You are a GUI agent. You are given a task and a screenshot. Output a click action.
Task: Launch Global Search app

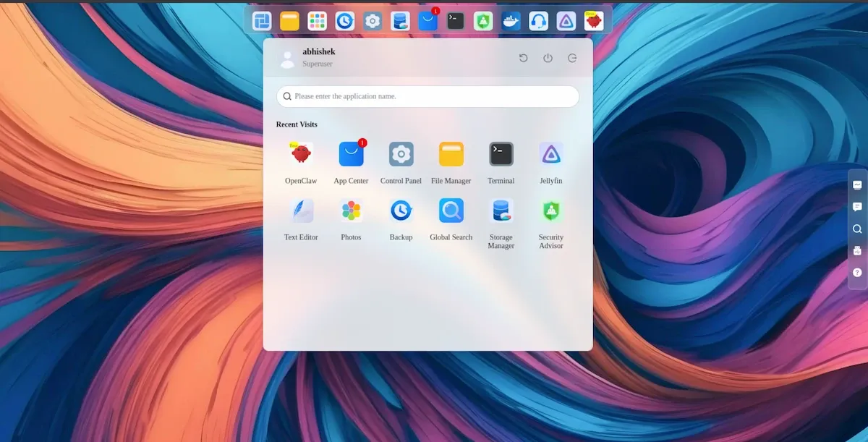(451, 211)
